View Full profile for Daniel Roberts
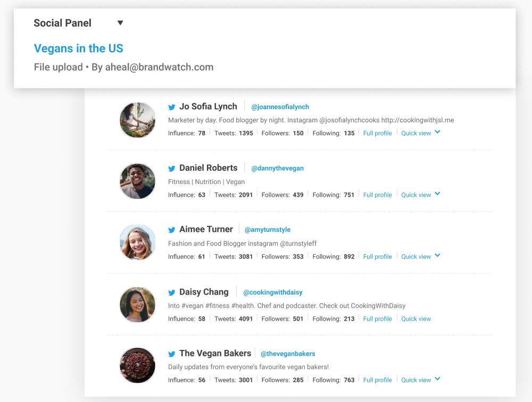Screen dimensions: 532x402 click(377, 195)
